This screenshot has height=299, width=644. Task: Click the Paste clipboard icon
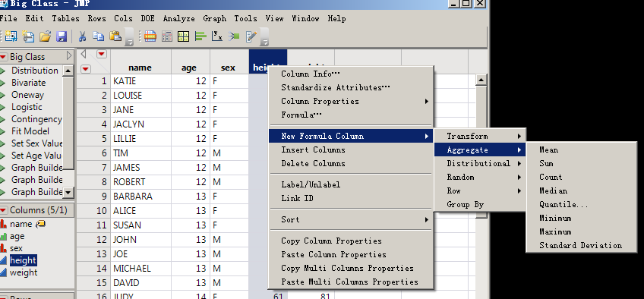tap(115, 36)
